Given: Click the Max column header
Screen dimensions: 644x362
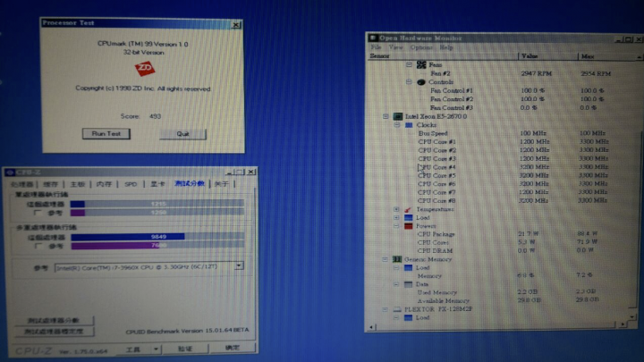Looking at the screenshot, I should pos(607,56).
